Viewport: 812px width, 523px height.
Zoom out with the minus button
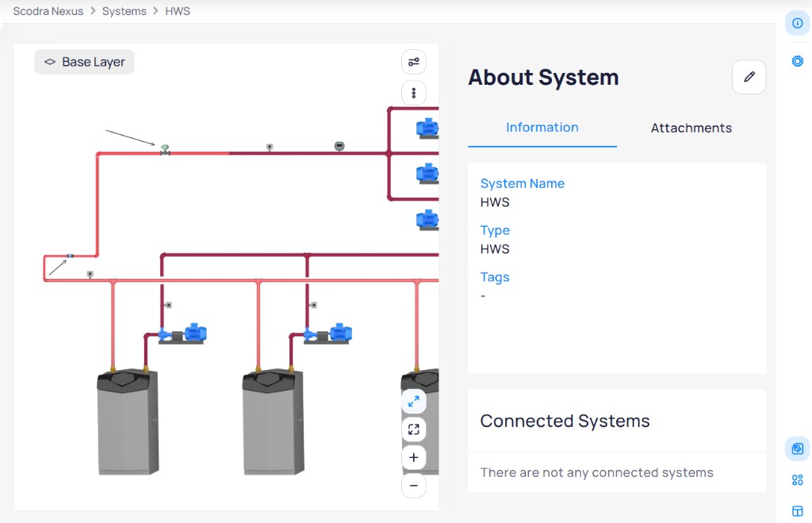(x=414, y=485)
